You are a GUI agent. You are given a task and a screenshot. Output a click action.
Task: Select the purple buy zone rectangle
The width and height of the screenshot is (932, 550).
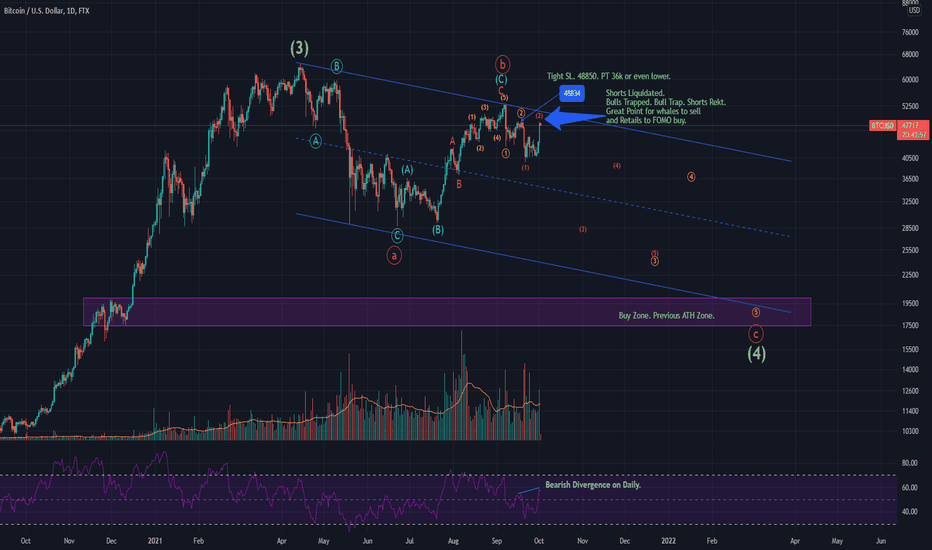click(x=447, y=312)
